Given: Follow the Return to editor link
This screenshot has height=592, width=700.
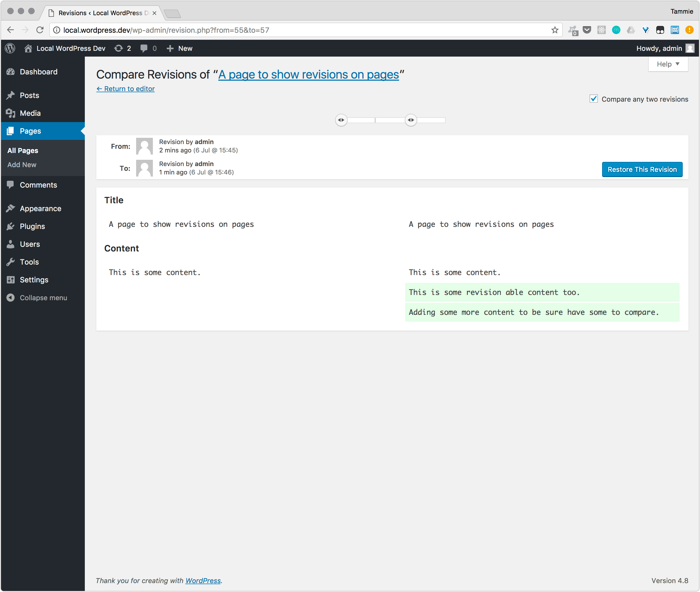Looking at the screenshot, I should click(125, 89).
